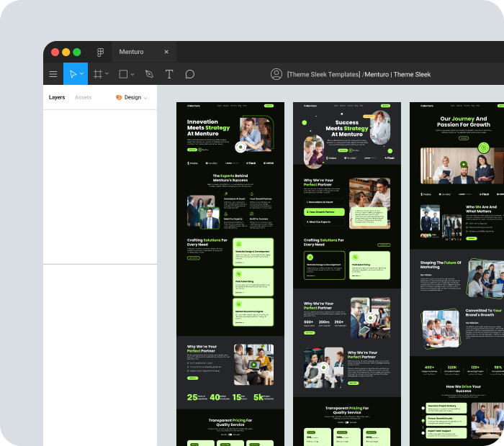This screenshot has width=504, height=446.
Task: Close the Menturo tab
Action: pos(166,52)
